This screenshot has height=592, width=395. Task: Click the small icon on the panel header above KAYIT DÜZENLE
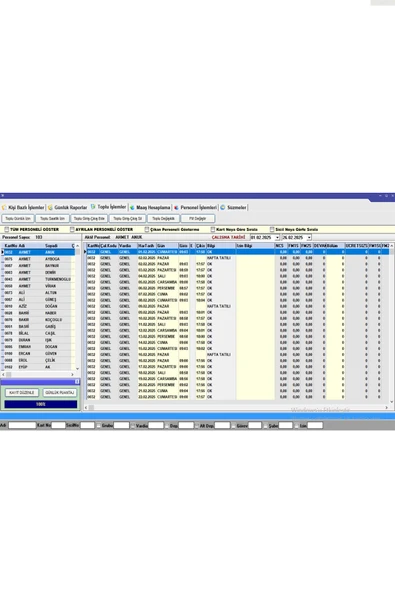77,382
